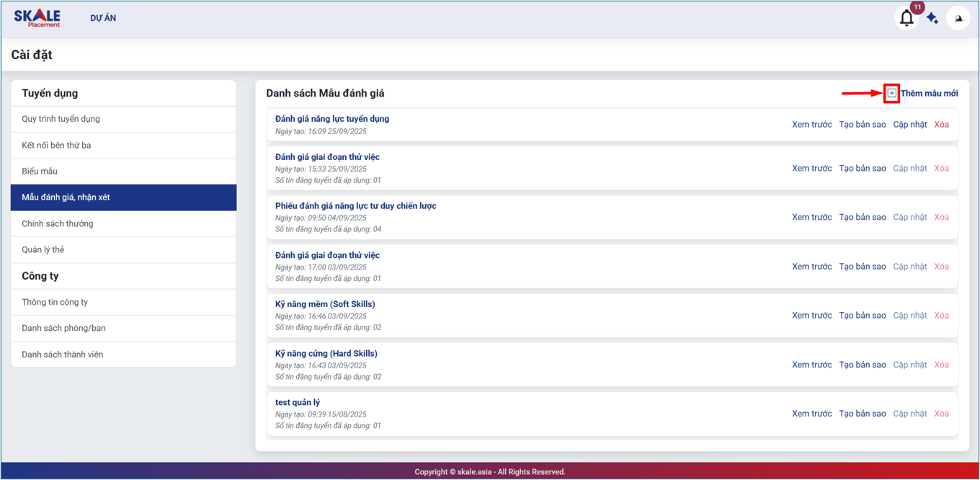
Task: Open Thông tin công ty page
Action: tap(55, 303)
